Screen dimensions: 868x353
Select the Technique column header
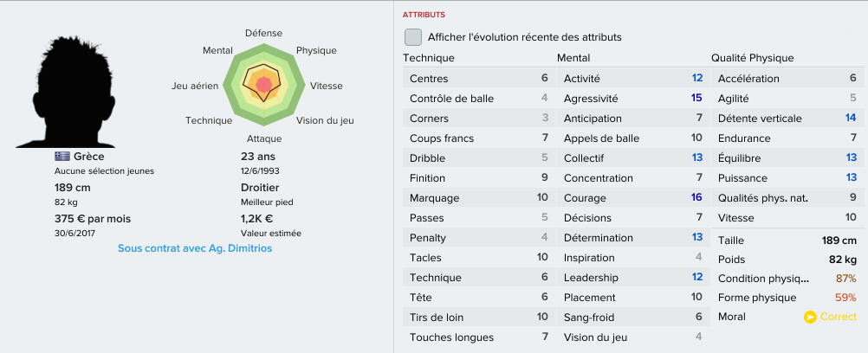pos(429,58)
